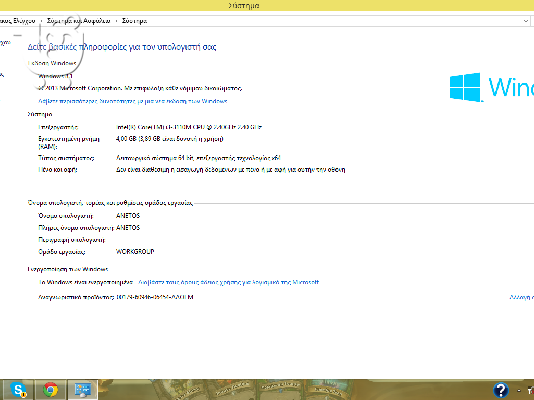Viewport: 534px width, 400px height.
Task: Click the 64-bit system type value
Action: pyautogui.click(x=198, y=158)
